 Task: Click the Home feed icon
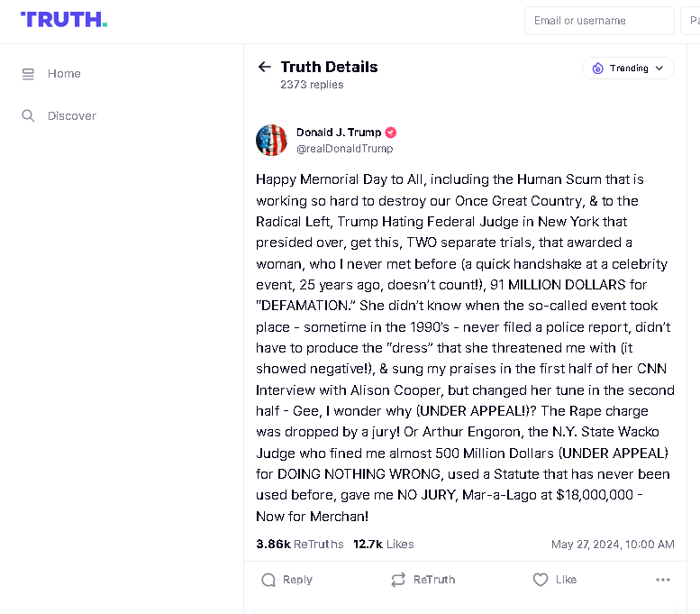pos(28,74)
